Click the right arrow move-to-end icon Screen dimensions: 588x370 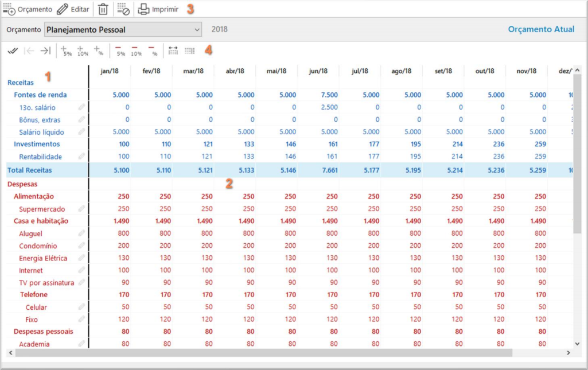click(x=45, y=51)
